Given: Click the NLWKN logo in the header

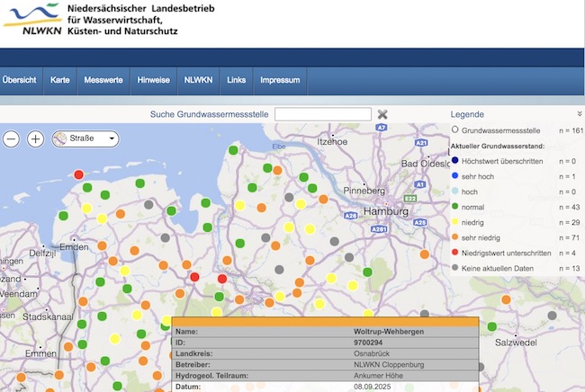Looking at the screenshot, I should pyautogui.click(x=32, y=18).
